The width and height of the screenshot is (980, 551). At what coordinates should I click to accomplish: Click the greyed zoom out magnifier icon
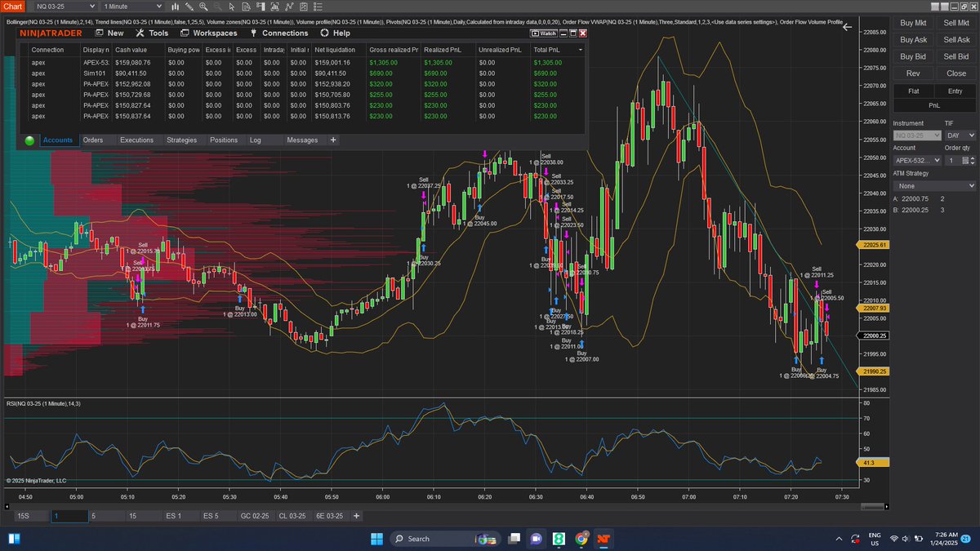[x=218, y=7]
